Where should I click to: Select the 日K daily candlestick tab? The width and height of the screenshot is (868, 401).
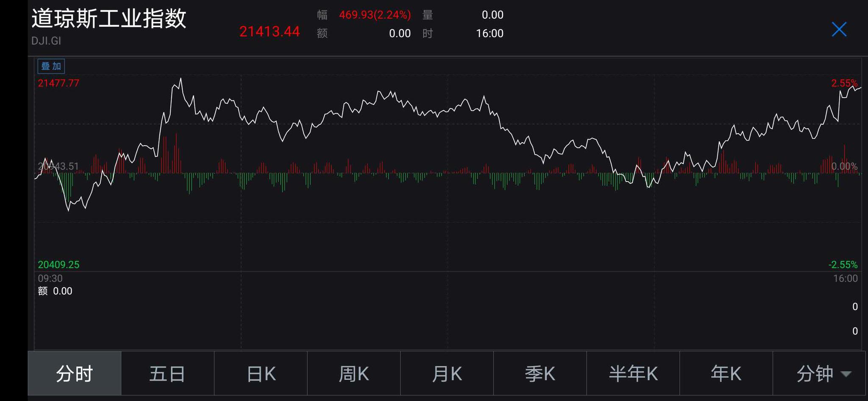[x=260, y=374]
